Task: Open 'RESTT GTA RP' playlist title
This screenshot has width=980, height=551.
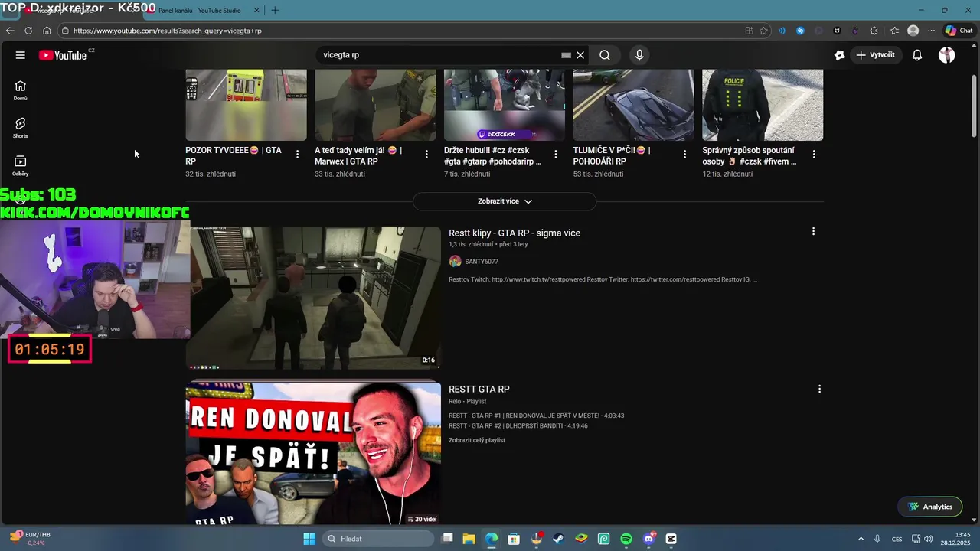Action: tap(479, 390)
